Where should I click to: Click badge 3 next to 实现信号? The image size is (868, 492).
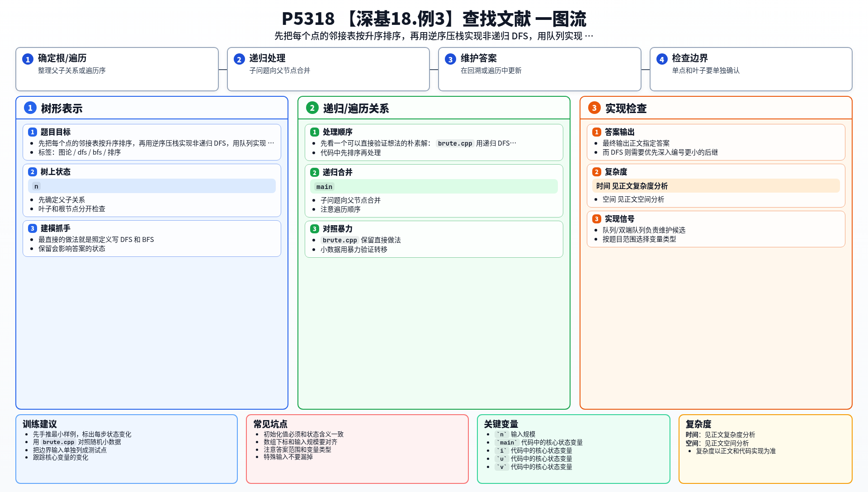tap(597, 219)
